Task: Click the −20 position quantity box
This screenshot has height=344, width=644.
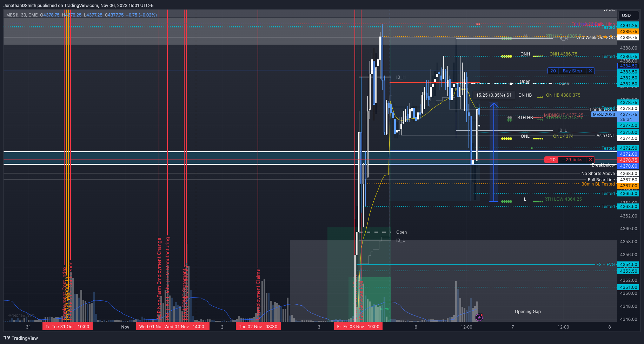Action: click(551, 160)
